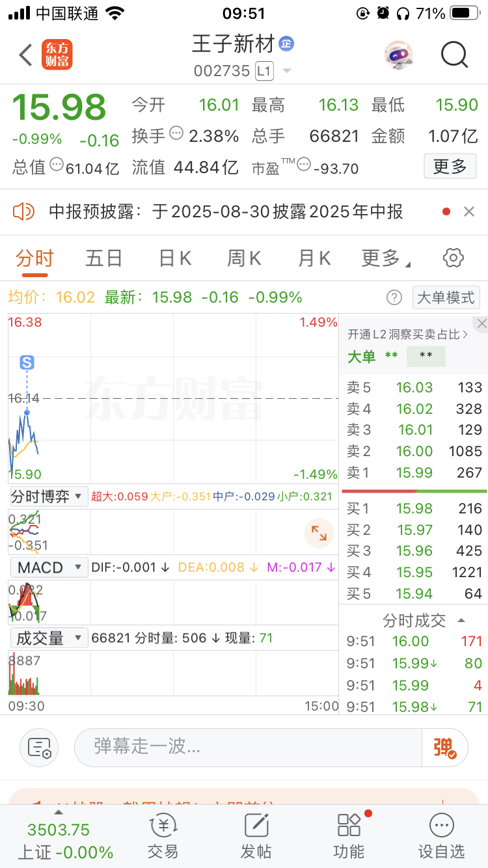Switch to 五日 chart tab
This screenshot has width=488, height=868.
coord(104,258)
